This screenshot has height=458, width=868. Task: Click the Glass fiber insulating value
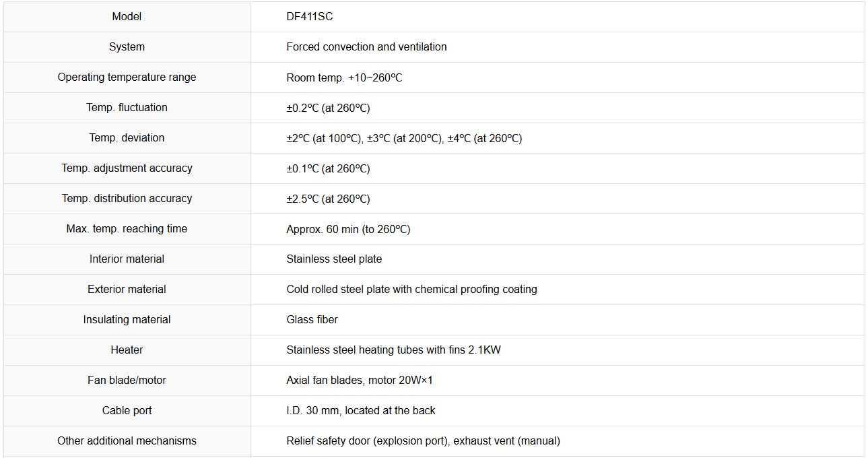tap(312, 320)
